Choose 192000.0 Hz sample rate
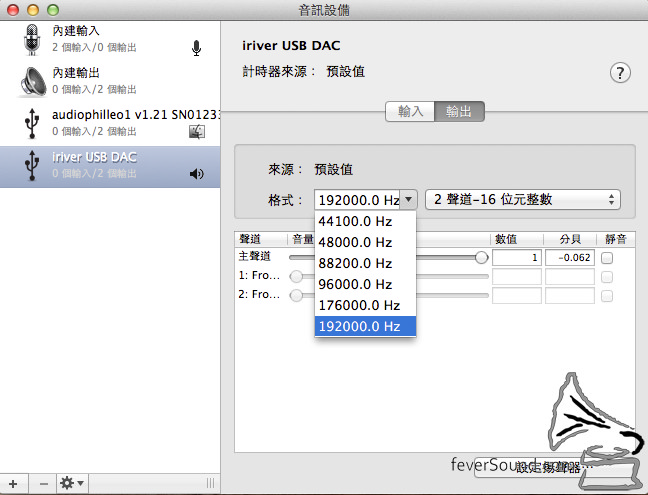The height and width of the screenshot is (495, 648). point(365,326)
